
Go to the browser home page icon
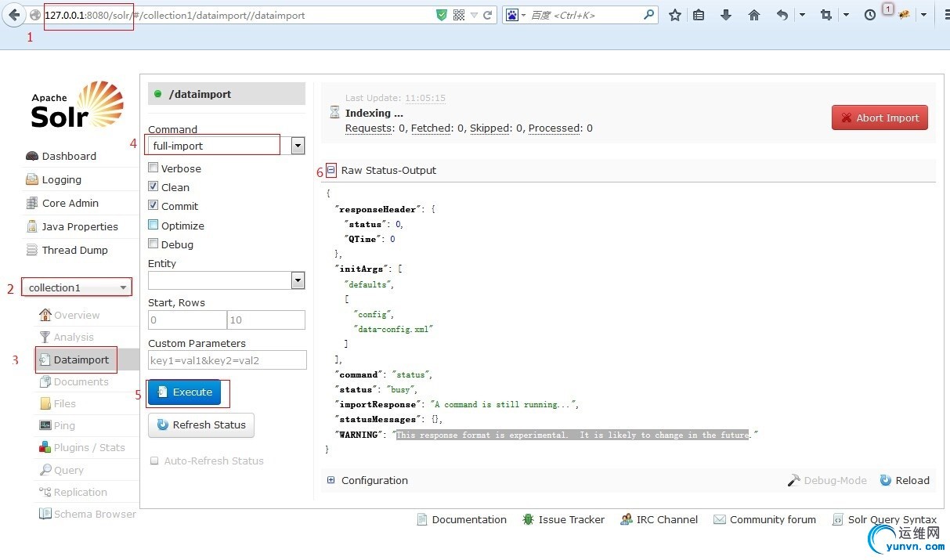click(754, 15)
